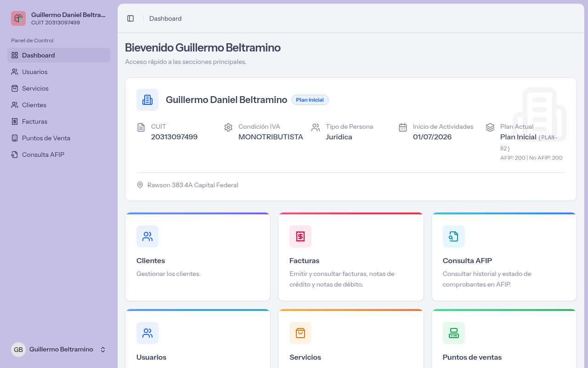Click the Clientes card icon
The width and height of the screenshot is (588, 368).
coord(147,236)
